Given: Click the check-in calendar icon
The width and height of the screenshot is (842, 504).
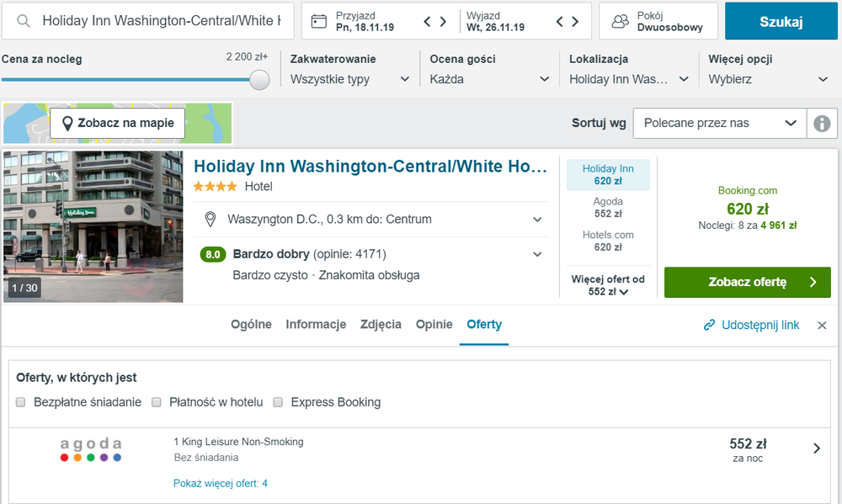Looking at the screenshot, I should [x=319, y=21].
